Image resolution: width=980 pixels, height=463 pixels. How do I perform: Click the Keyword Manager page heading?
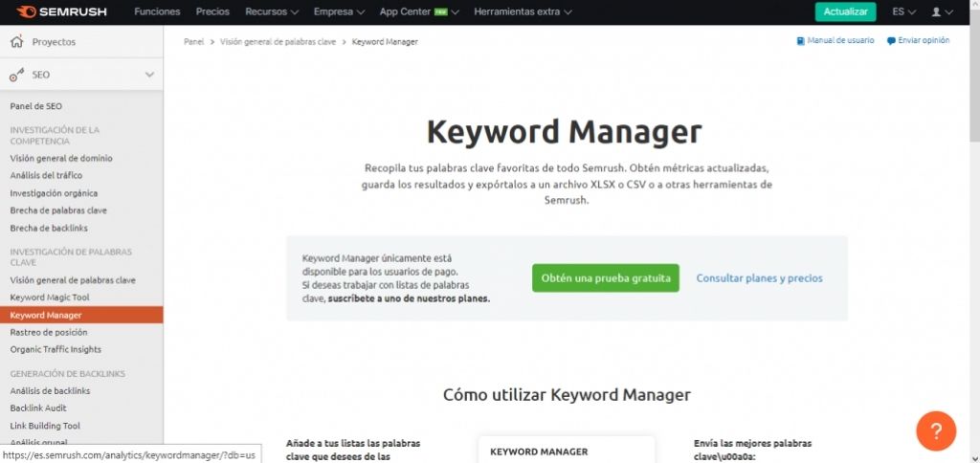pyautogui.click(x=565, y=132)
